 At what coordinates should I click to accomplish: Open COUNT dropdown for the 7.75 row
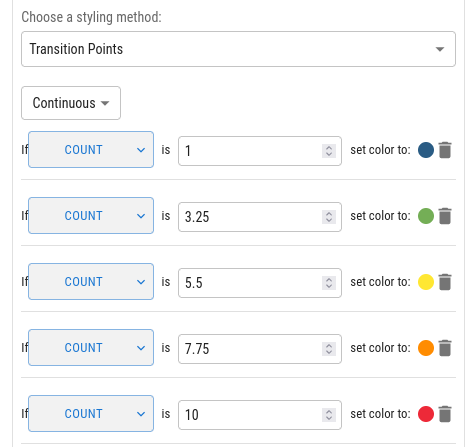click(x=91, y=348)
